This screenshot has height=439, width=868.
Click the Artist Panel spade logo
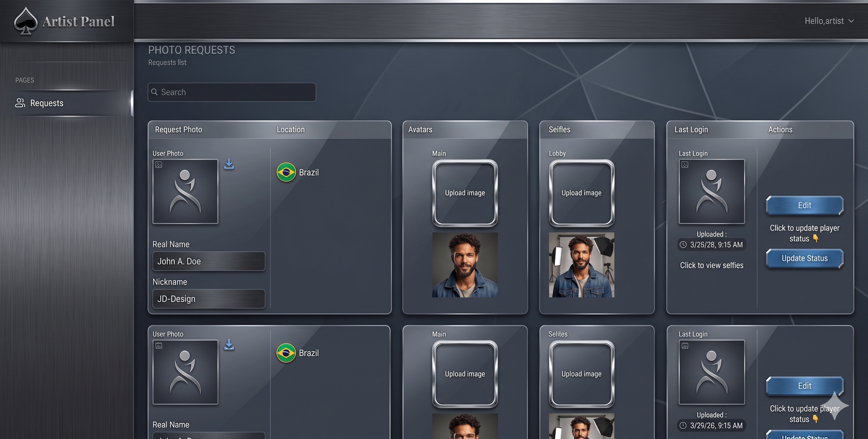tap(26, 21)
